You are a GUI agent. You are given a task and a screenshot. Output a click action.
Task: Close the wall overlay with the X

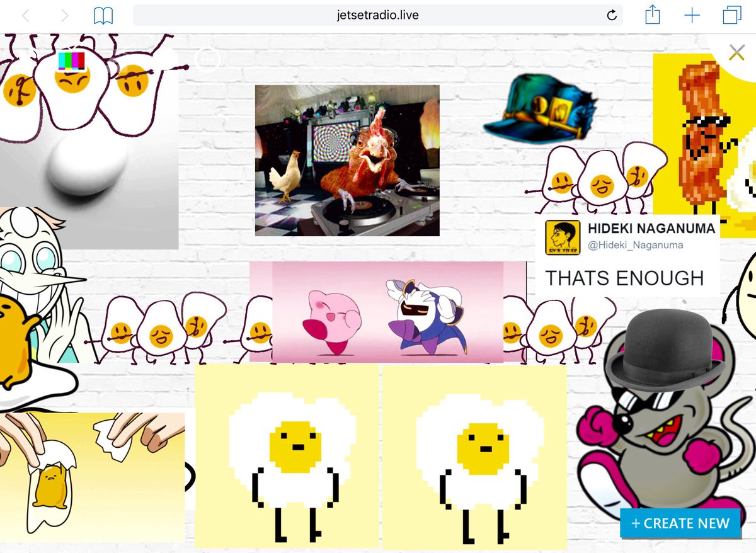736,52
